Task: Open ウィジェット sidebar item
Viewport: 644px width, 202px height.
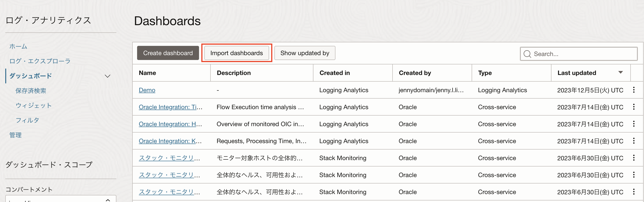Action: pos(34,105)
